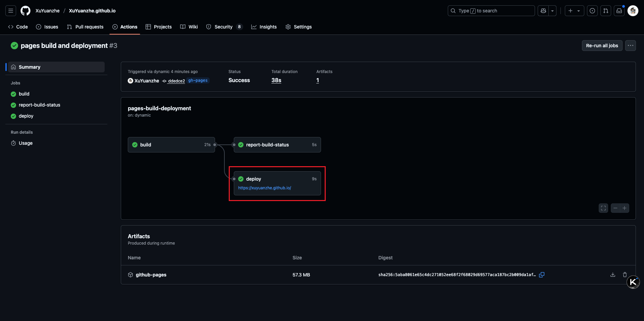The width and height of the screenshot is (644, 321).
Task: Select Summary in the sidebar
Action: (56, 67)
